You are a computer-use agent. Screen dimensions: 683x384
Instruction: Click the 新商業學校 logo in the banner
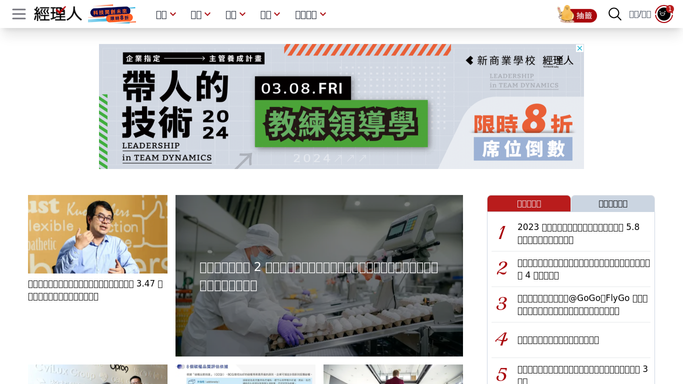[x=500, y=61]
